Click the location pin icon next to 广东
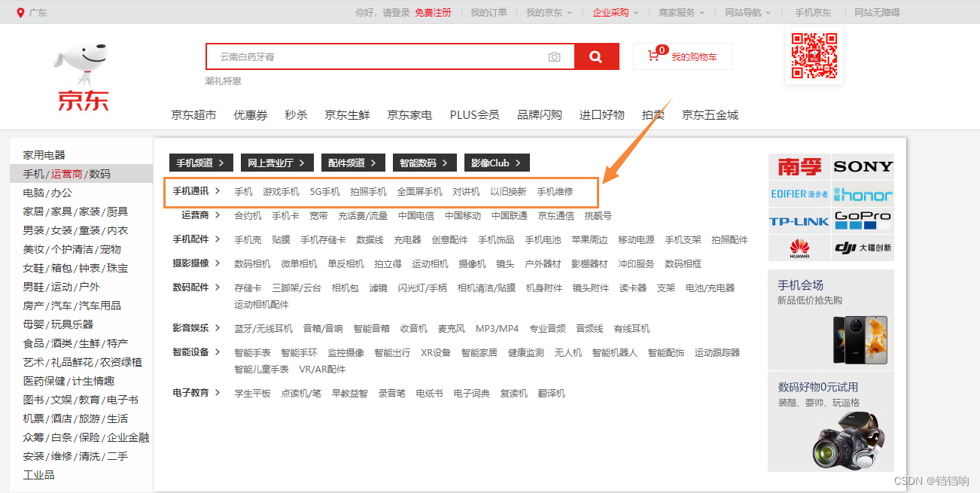 (20, 13)
